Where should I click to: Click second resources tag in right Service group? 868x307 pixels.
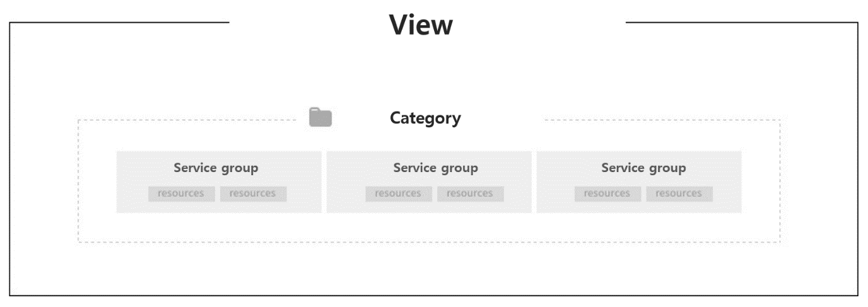679,194
